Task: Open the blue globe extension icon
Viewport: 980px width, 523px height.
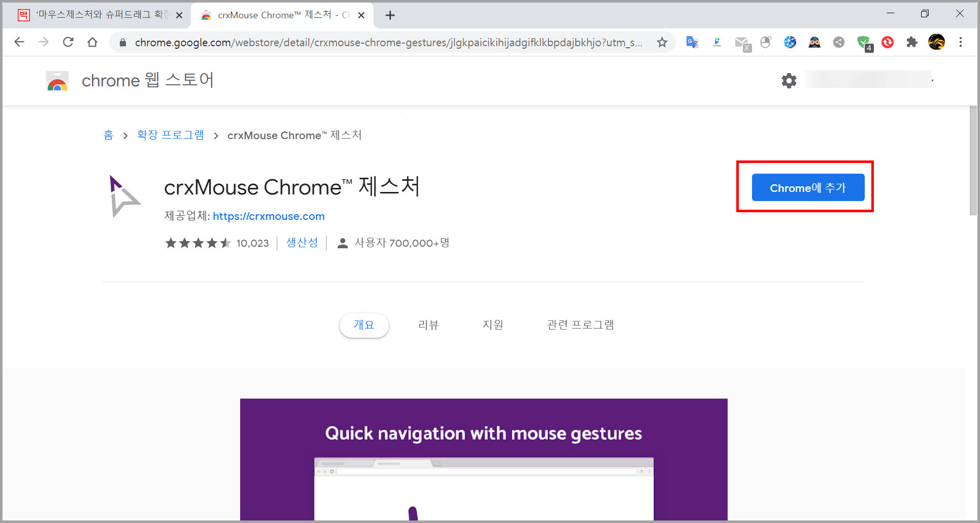Action: pyautogui.click(x=790, y=42)
